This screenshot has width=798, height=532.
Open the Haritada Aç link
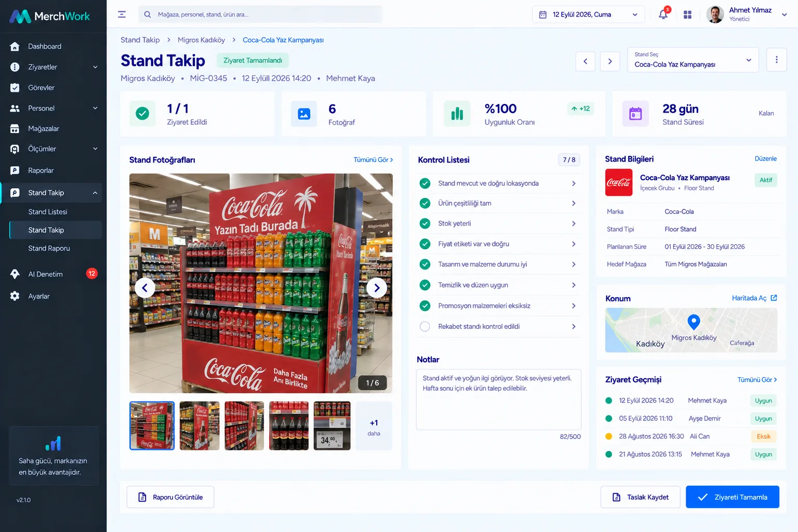point(754,298)
